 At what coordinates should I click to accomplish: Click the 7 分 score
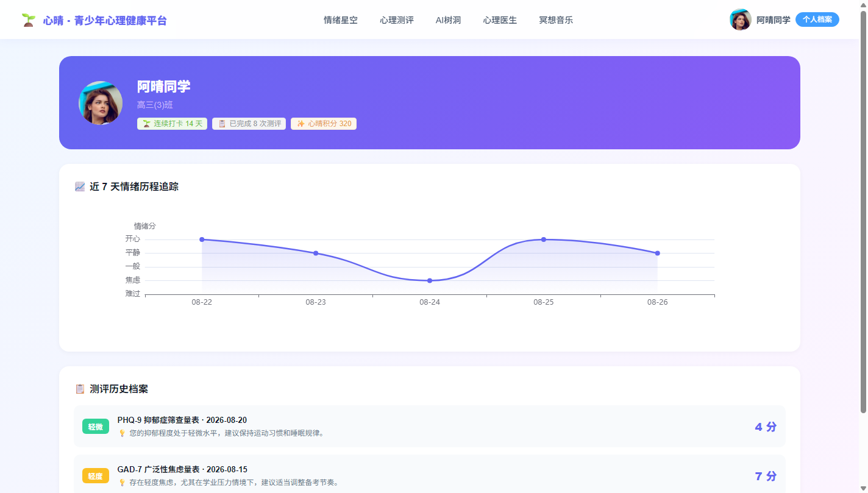click(766, 476)
